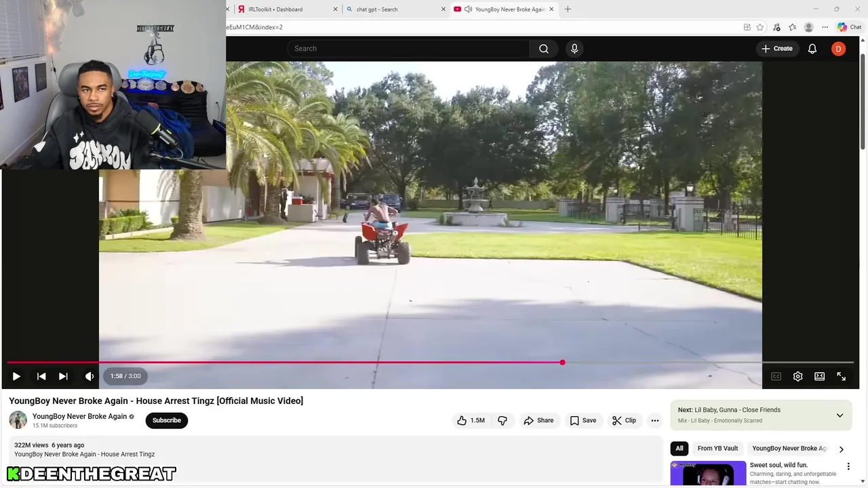Open YoungBoy Never Broke Again channel avatar
868x488 pixels.
tap(18, 420)
